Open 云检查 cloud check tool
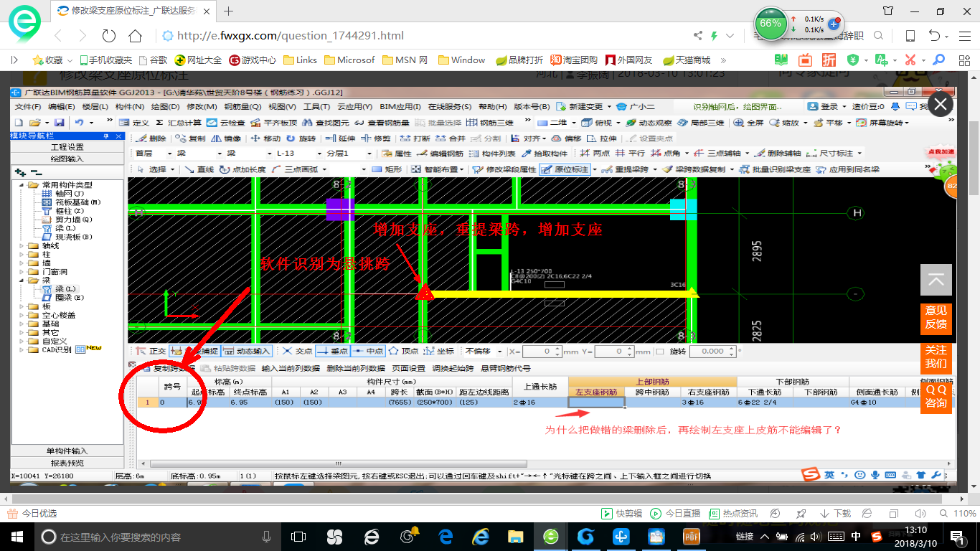 (225, 123)
